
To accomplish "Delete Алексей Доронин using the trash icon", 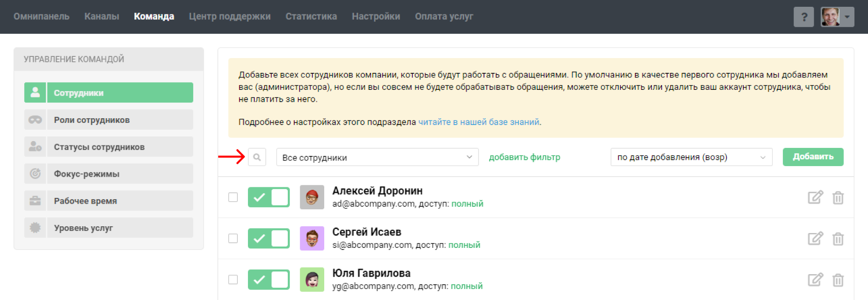I will 838,198.
